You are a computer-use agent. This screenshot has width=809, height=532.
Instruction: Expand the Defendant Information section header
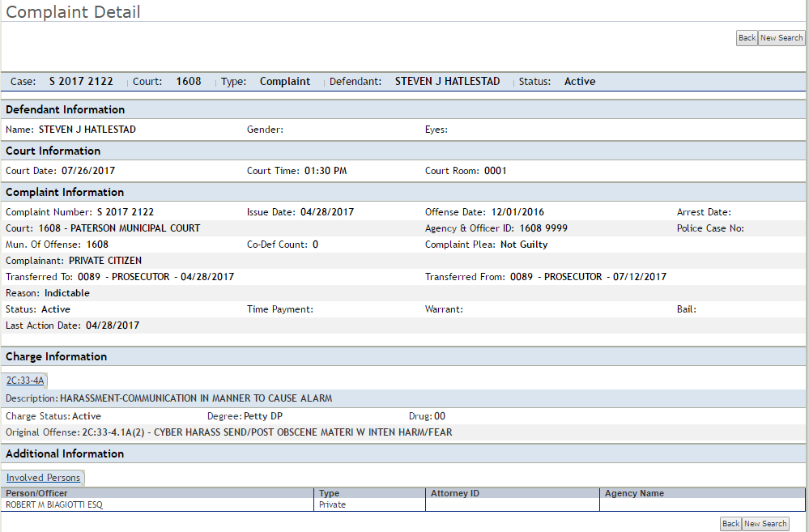pos(65,109)
